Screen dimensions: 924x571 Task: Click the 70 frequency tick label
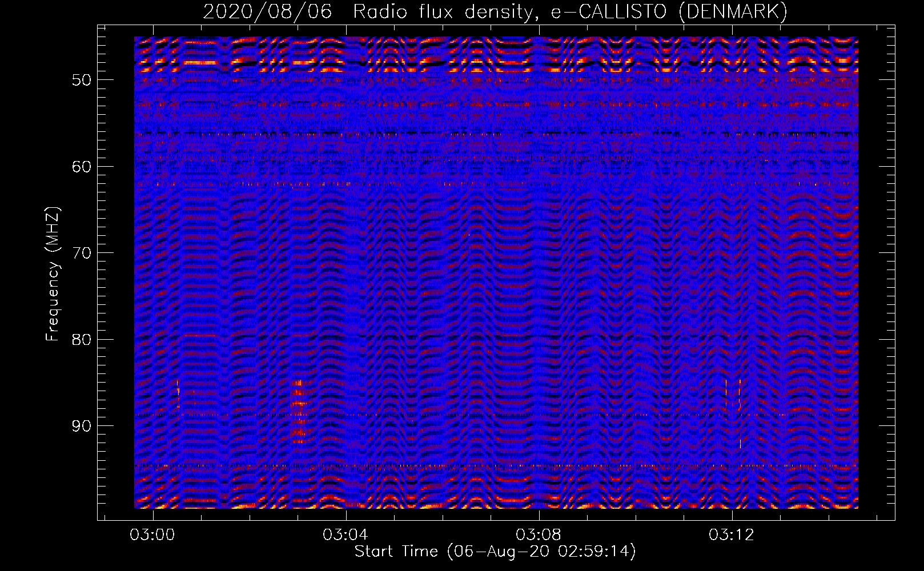click(x=81, y=253)
